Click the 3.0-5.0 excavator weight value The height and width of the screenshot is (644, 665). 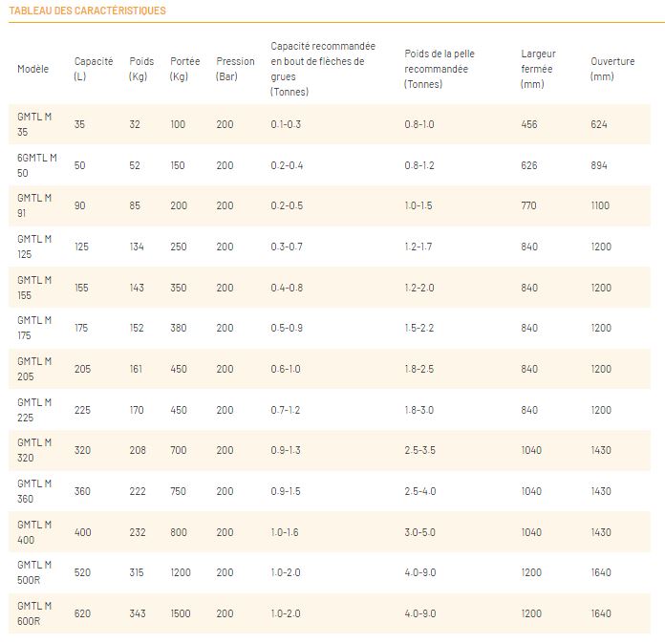point(419,532)
